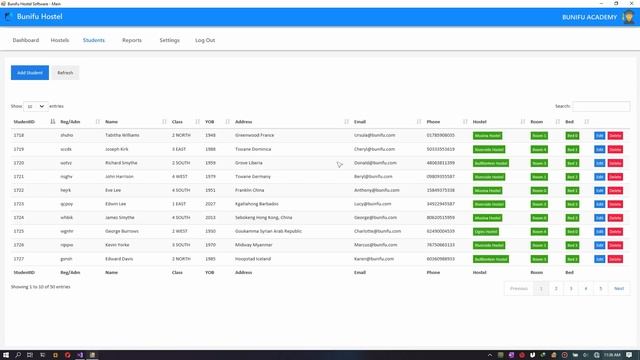Open Windows taskbar search icon
The image size is (640, 360).
[x=18, y=355]
